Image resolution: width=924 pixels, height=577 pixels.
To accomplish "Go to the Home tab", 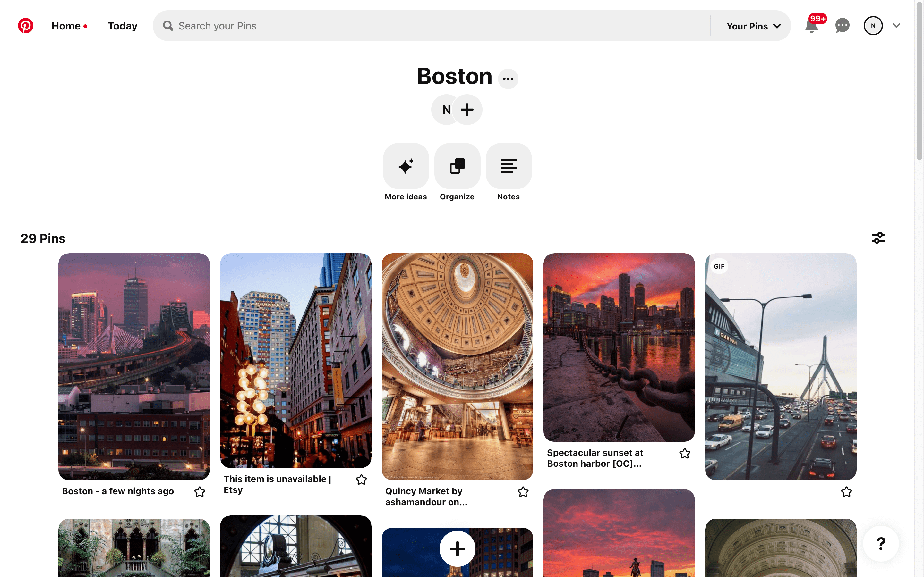I will (66, 26).
